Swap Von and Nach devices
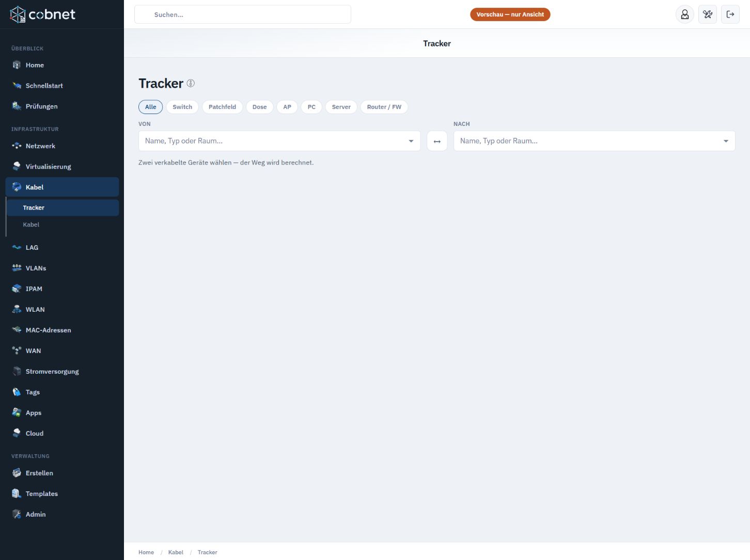Viewport: 750px width, 560px height. point(437,141)
